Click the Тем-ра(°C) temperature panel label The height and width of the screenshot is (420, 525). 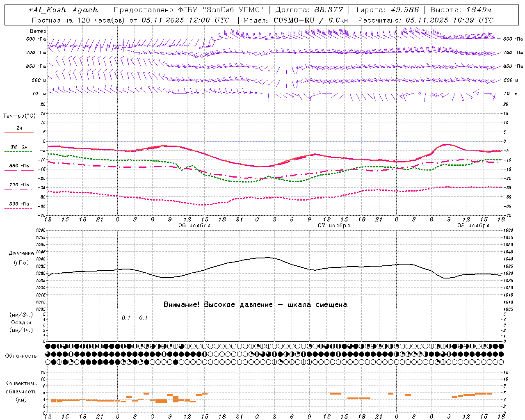19,116
